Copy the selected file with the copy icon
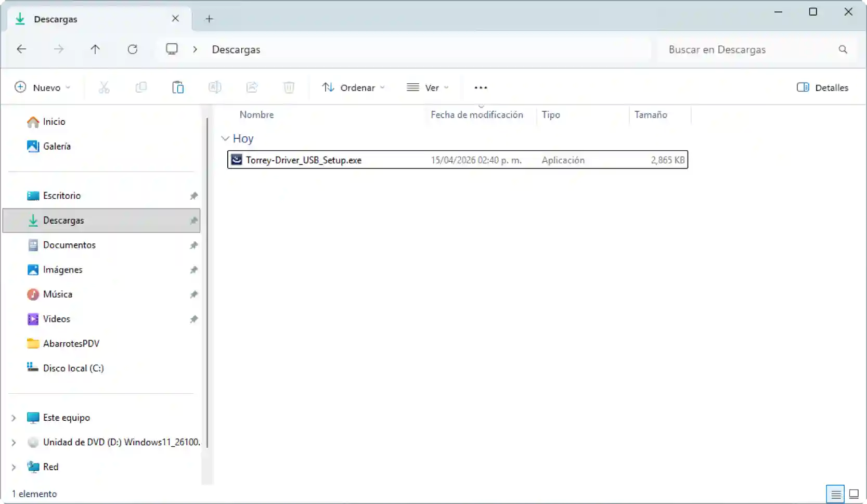Screen dimensions: 867x504 141,87
